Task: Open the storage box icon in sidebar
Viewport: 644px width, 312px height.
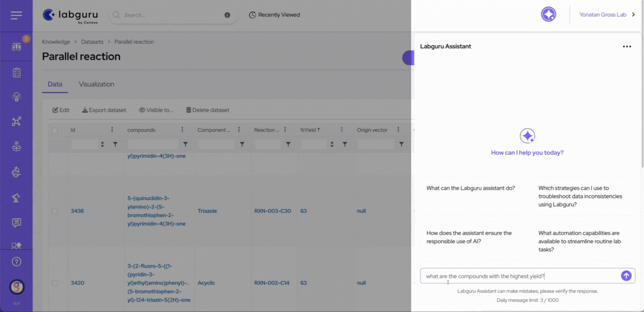Action: point(16,146)
